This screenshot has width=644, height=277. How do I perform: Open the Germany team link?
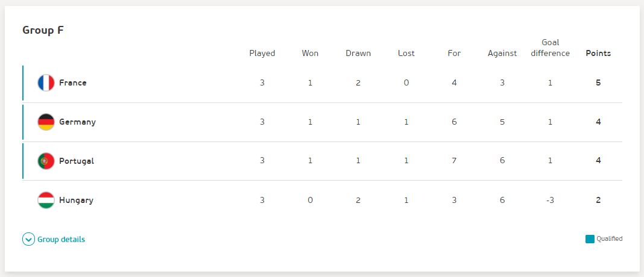click(77, 122)
